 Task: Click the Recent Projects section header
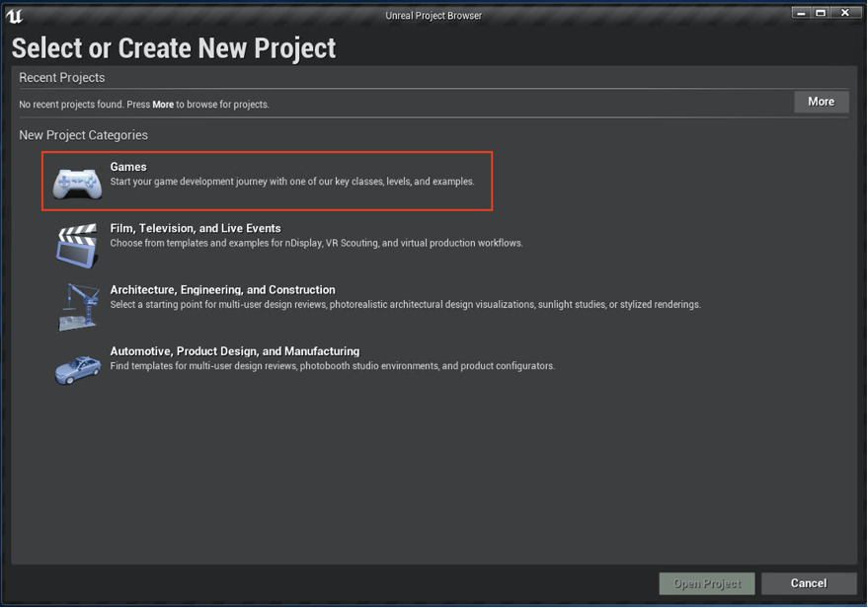(61, 77)
